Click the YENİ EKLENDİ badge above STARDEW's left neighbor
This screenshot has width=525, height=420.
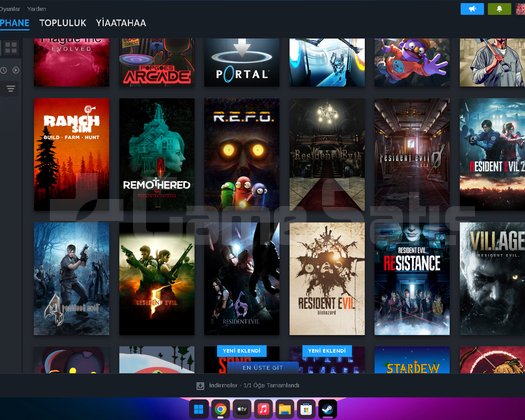tap(327, 351)
